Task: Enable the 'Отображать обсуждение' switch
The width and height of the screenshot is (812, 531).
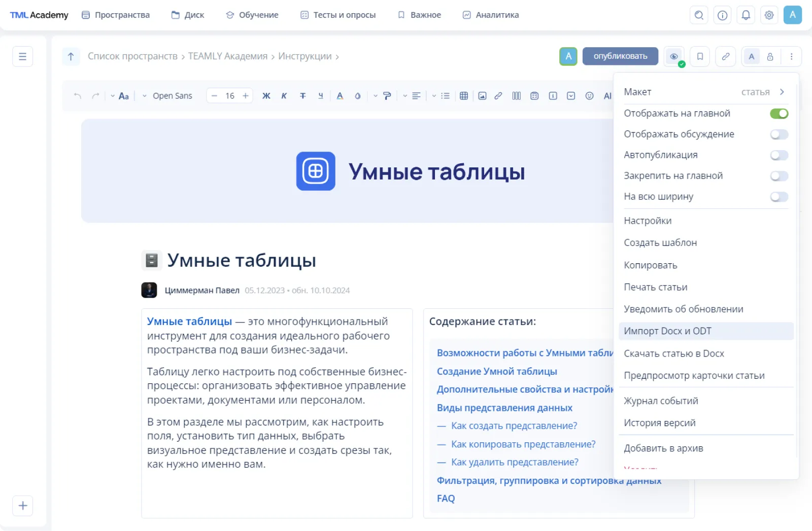Action: click(779, 134)
